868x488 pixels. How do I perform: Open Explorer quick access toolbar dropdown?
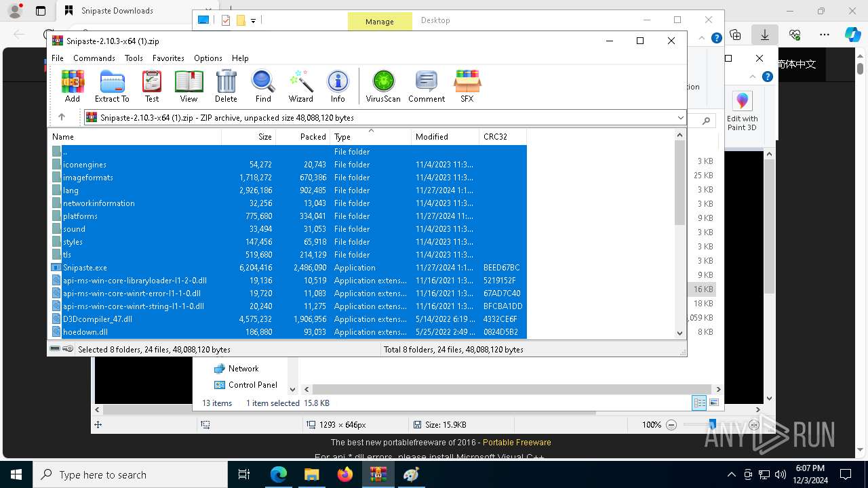click(253, 21)
